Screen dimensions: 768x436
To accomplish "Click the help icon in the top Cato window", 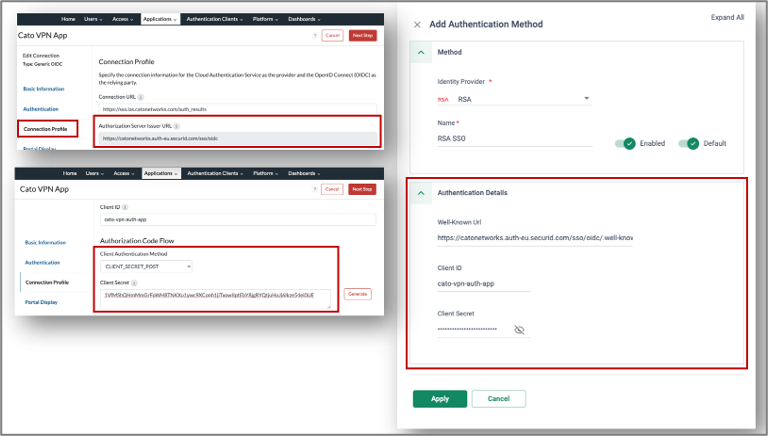I will click(314, 36).
